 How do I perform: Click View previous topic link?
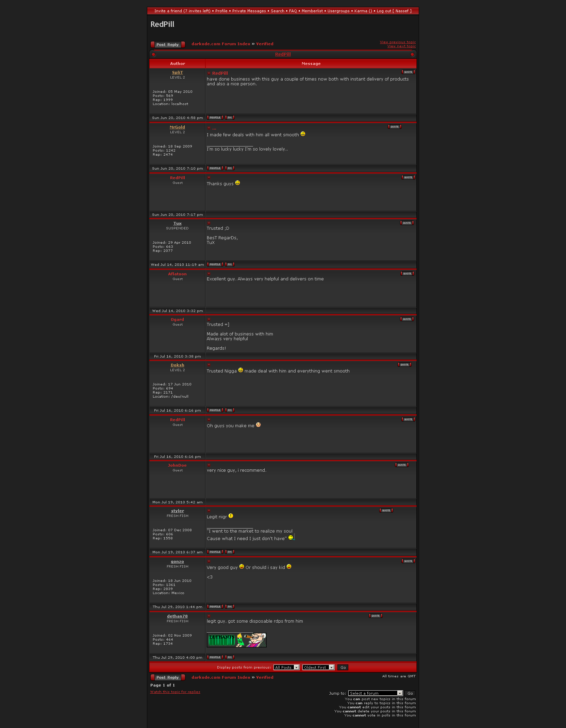[x=398, y=42]
